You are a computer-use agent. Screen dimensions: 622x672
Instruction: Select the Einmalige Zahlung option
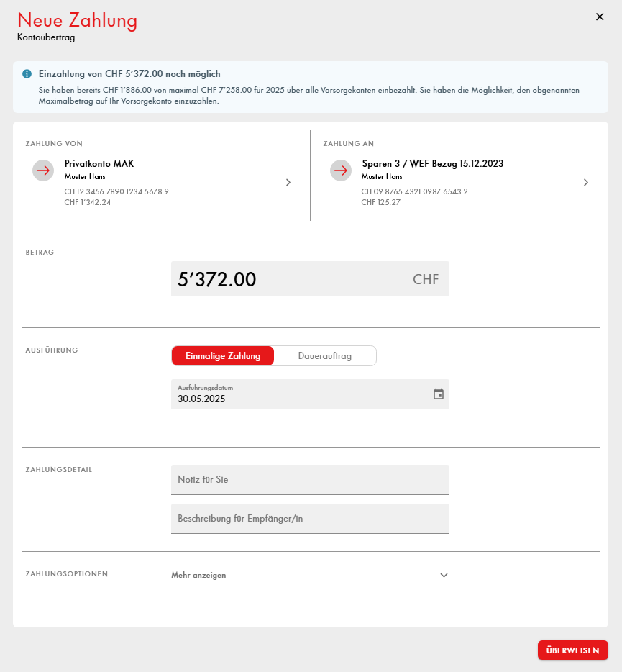point(223,355)
